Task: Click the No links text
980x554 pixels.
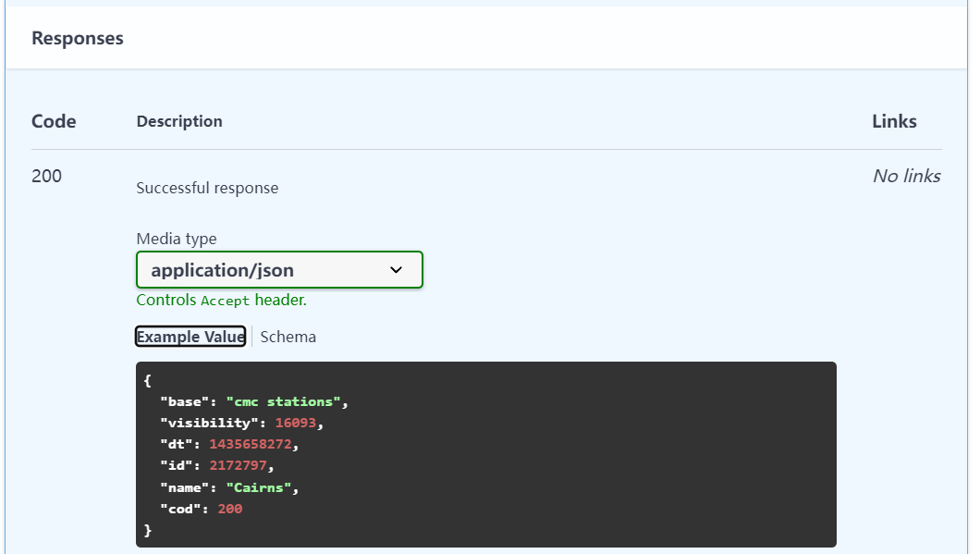Action: tap(906, 176)
